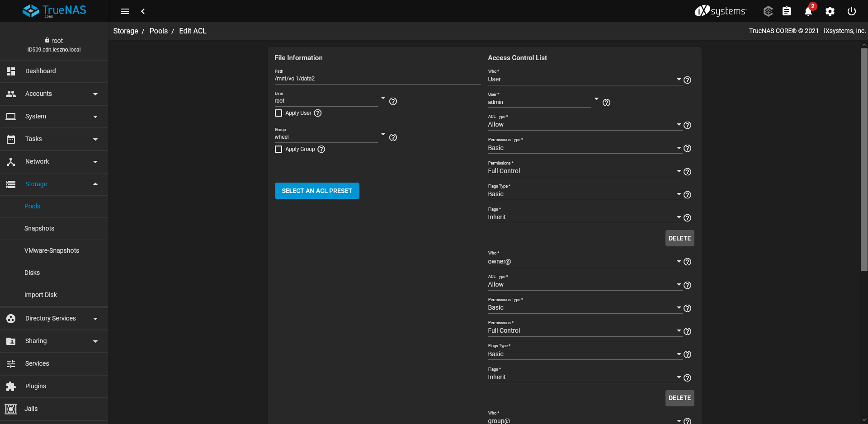The image size is (868, 424).
Task: Open the first Who dropdown set to User
Action: 584,80
